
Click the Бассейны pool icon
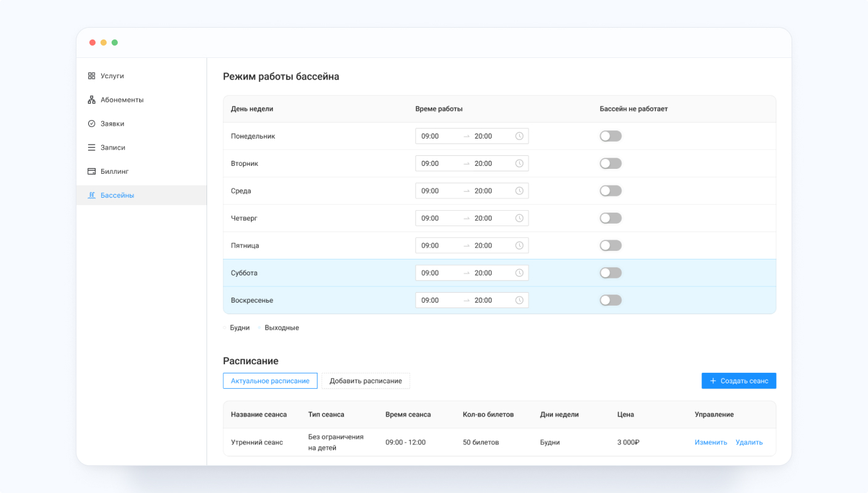91,195
